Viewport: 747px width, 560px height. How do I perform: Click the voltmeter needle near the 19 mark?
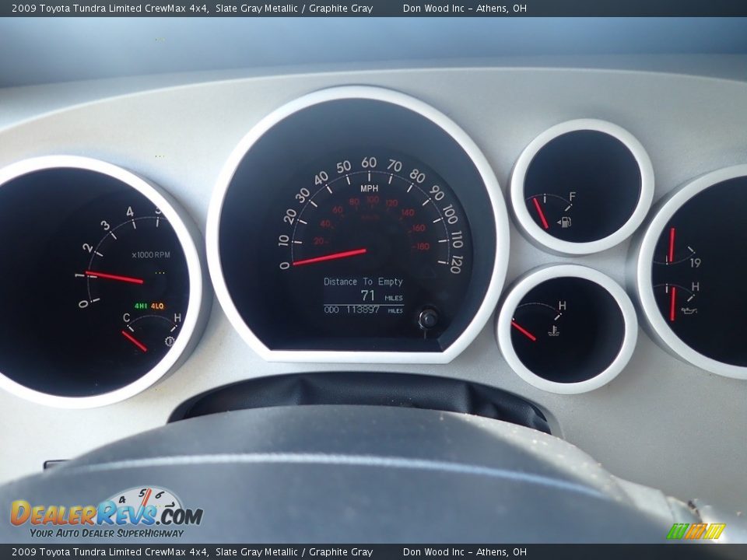[672, 245]
